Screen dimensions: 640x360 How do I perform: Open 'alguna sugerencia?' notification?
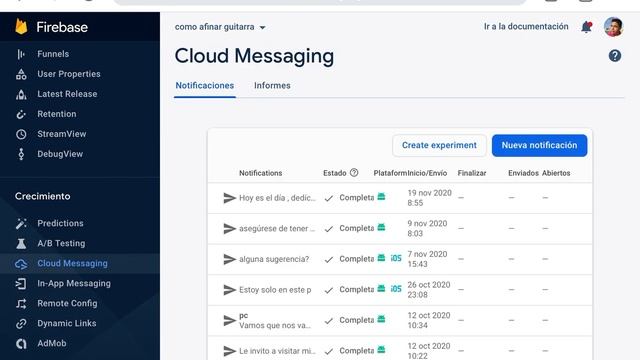274,259
